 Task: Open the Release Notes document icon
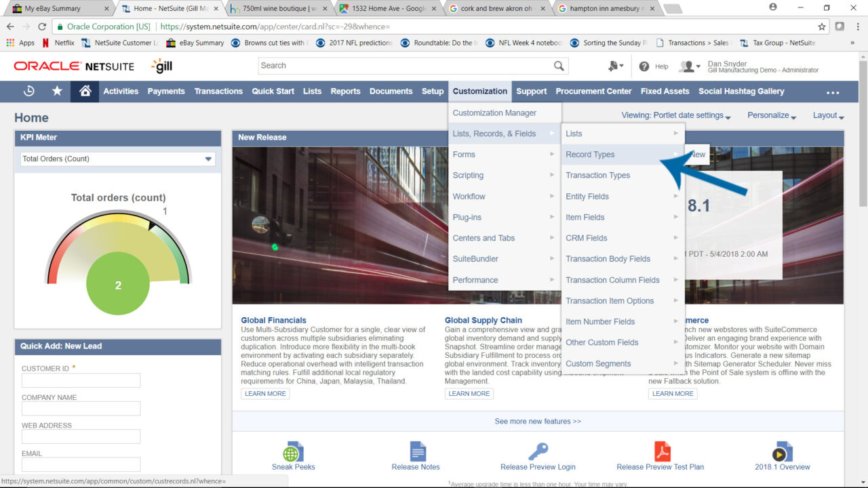pos(416,449)
